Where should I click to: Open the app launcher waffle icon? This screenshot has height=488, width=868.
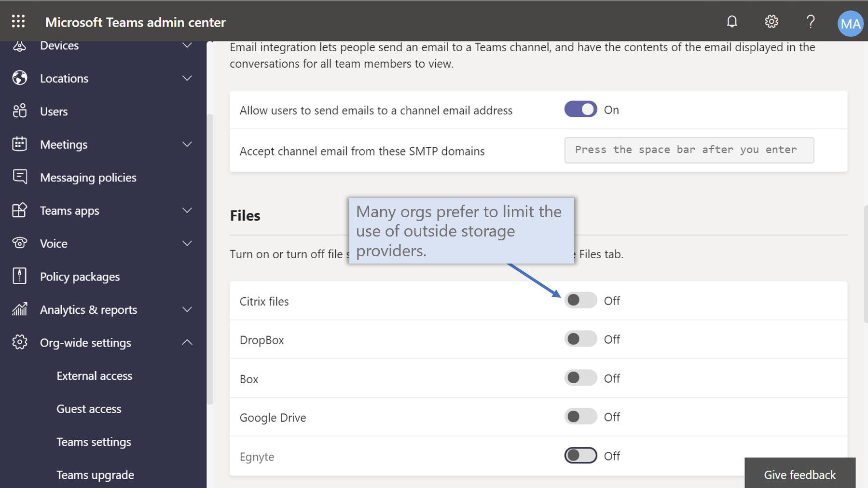pyautogui.click(x=18, y=21)
